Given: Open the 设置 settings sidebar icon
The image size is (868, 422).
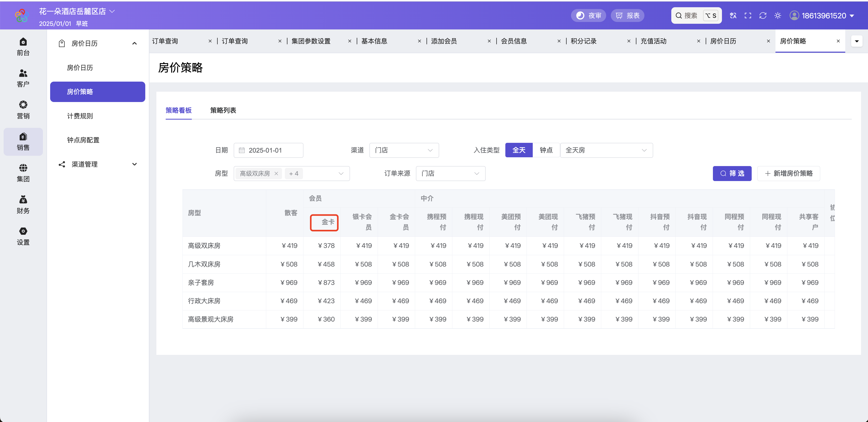Looking at the screenshot, I should (23, 236).
